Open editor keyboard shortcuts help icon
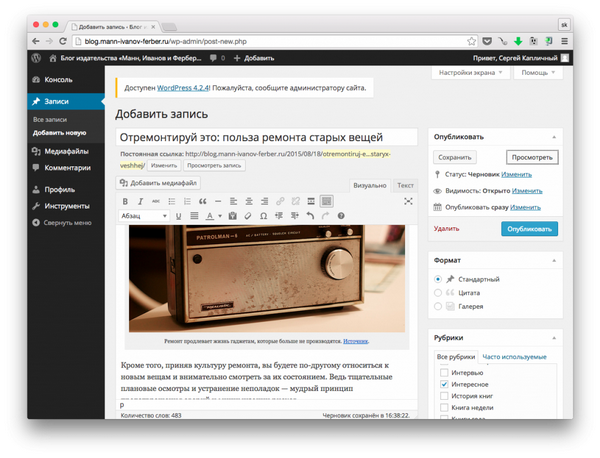 click(x=341, y=216)
